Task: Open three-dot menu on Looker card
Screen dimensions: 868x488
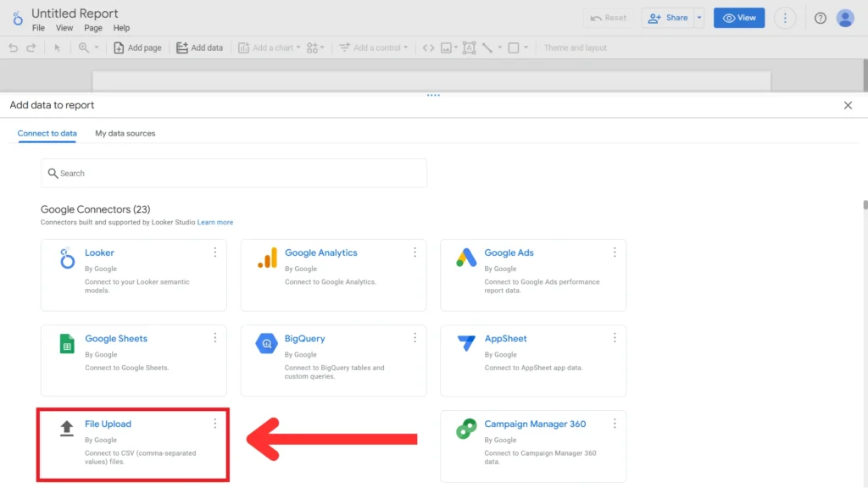Action: coord(215,252)
